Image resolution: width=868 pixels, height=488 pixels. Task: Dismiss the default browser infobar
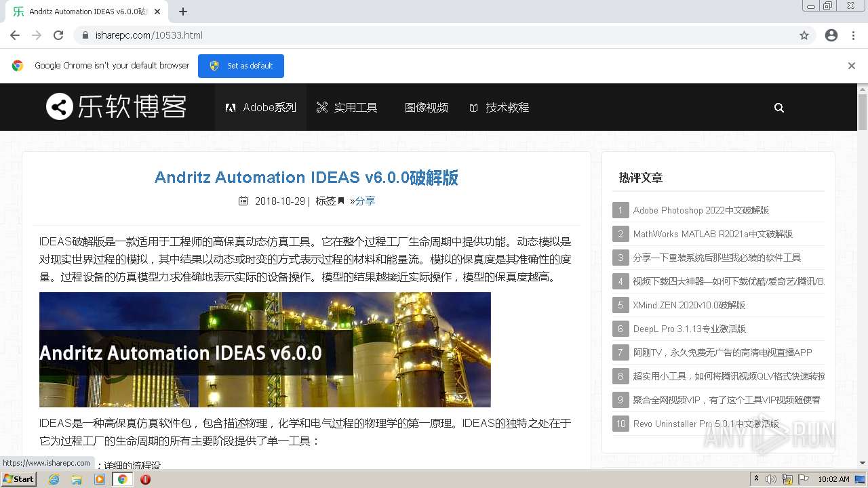[x=852, y=66]
